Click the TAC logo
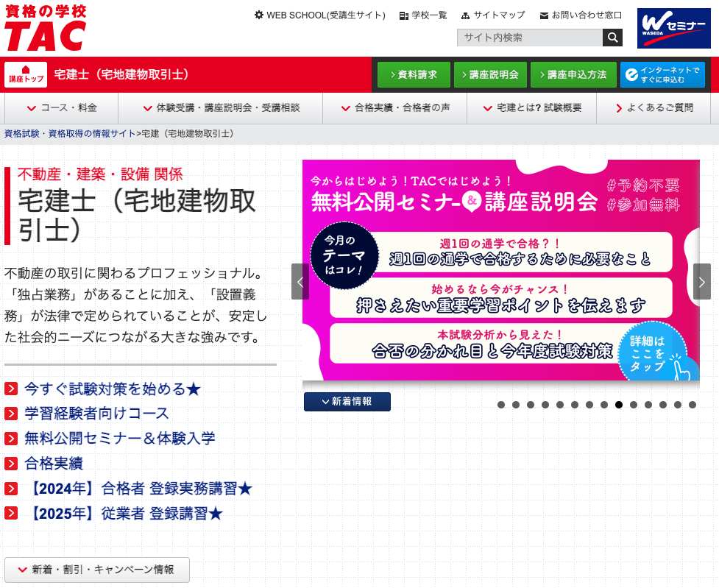This screenshot has height=588, width=719. 46,27
